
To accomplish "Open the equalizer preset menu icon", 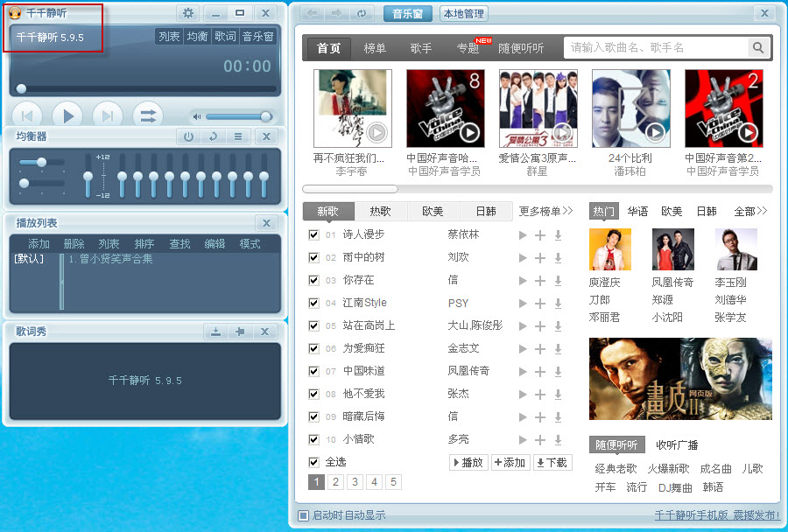I will 237,136.
